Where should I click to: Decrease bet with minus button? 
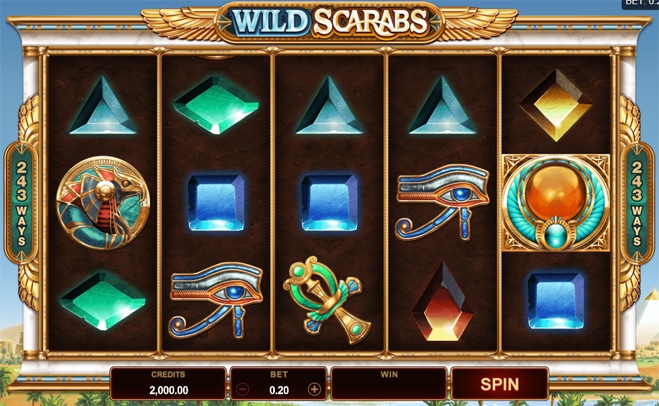[x=243, y=390]
